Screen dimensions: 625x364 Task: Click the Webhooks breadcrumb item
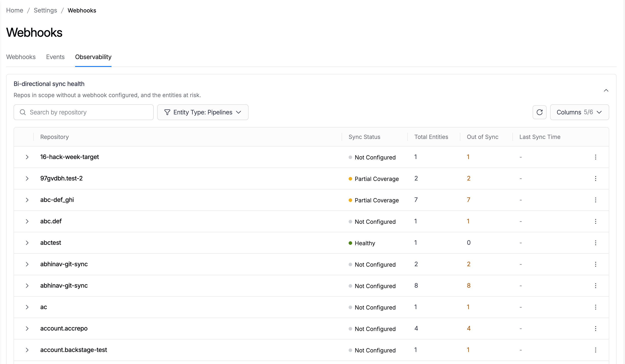click(82, 10)
